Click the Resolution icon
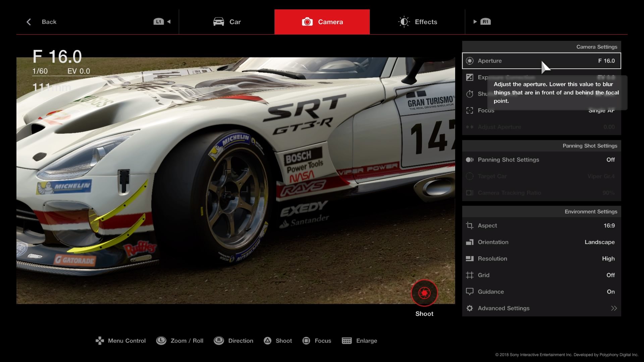This screenshot has width=644, height=362. pyautogui.click(x=470, y=258)
